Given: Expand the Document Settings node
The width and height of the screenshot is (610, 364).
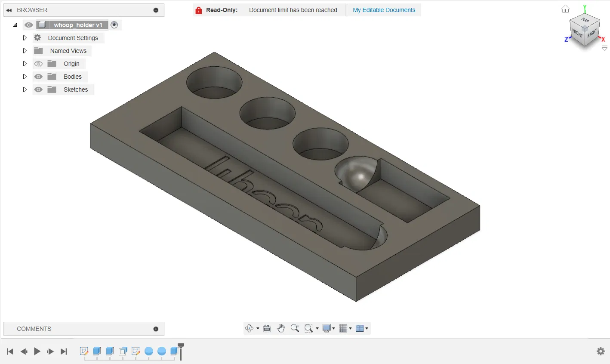Looking at the screenshot, I should pos(25,38).
